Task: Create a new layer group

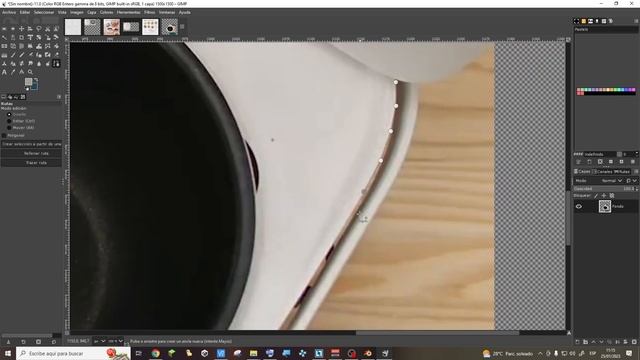Action: (x=585, y=342)
